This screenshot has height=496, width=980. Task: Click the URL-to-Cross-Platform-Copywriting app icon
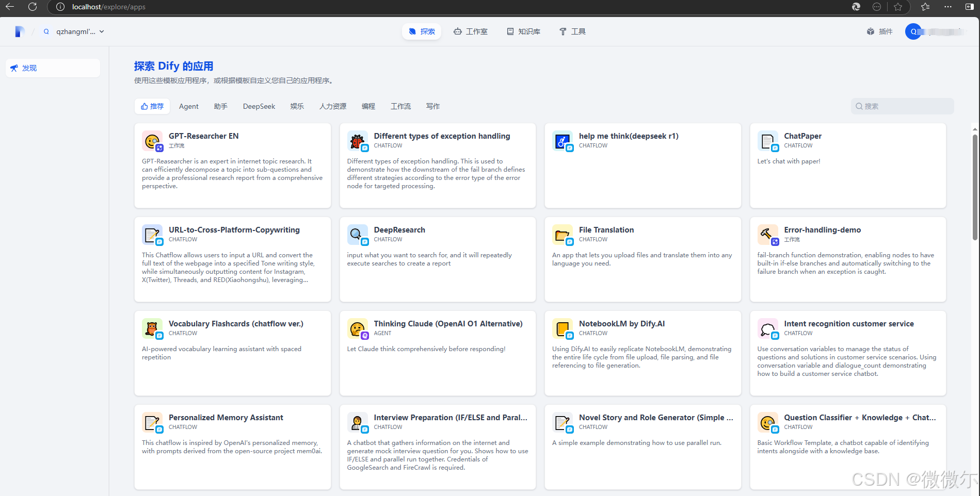pos(152,235)
